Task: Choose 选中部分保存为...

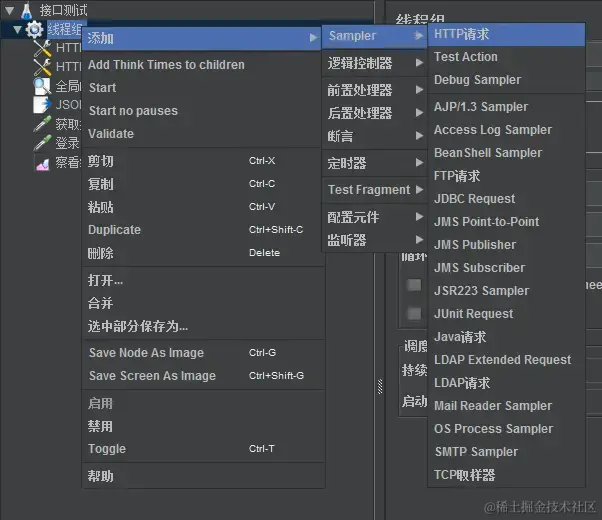Action: [x=203, y=326]
